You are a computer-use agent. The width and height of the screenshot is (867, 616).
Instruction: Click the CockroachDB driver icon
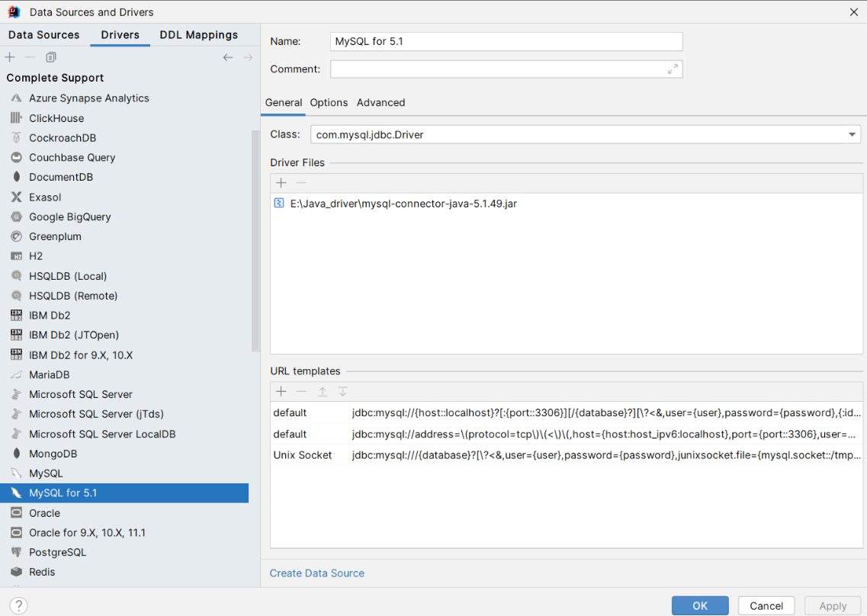click(17, 138)
